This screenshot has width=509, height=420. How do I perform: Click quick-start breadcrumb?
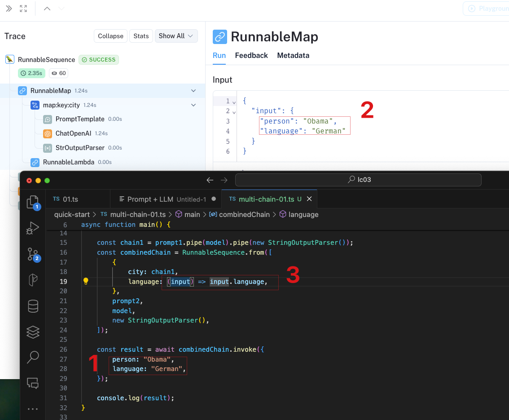point(72,214)
